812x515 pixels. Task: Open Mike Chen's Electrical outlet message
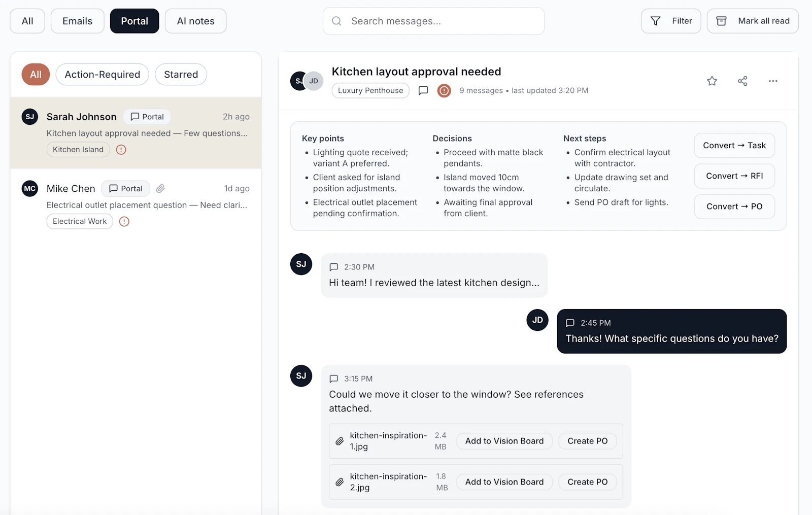pyautogui.click(x=136, y=205)
